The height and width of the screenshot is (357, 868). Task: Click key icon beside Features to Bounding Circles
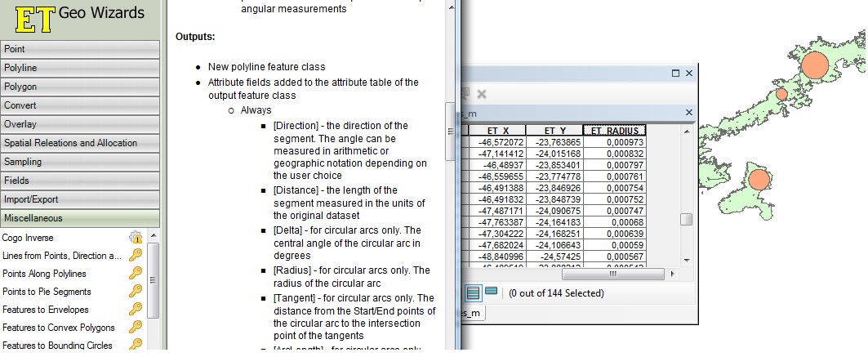pos(136,344)
